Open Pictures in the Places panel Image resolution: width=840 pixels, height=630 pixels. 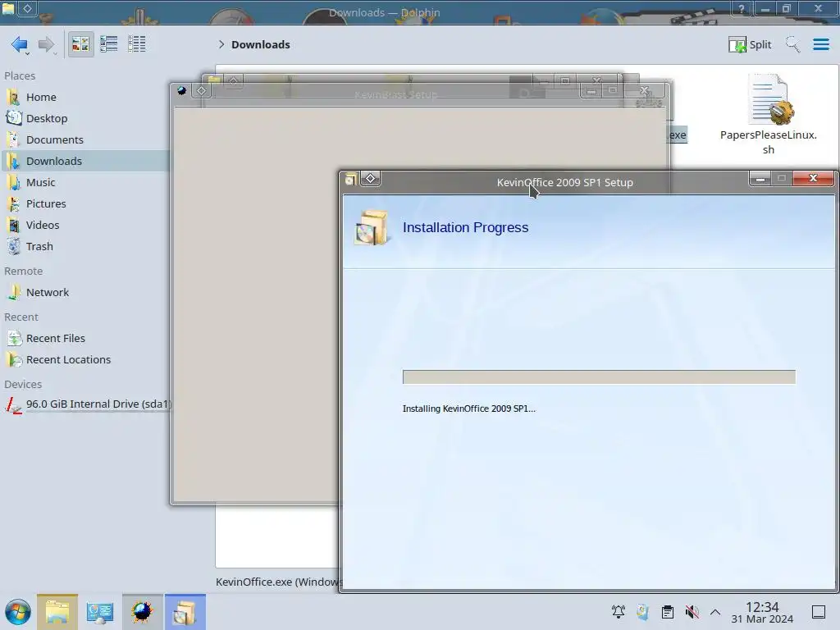click(85, 204)
